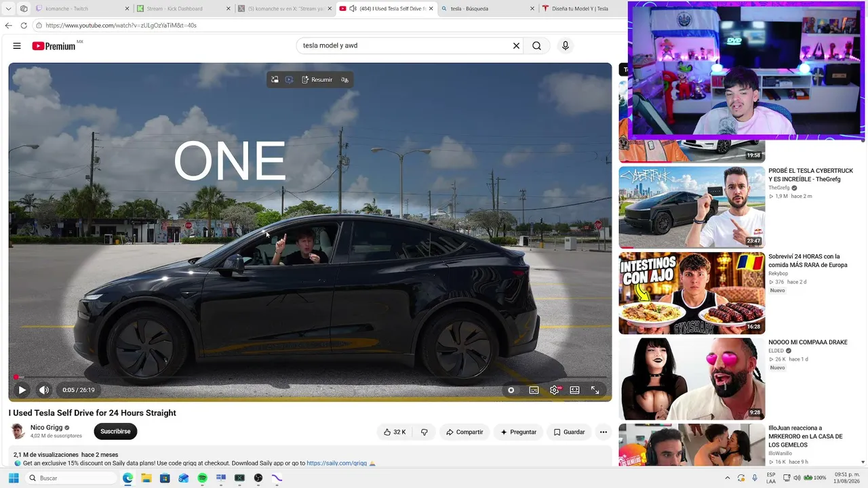
Task: Open the saily.com/grigg link
Action: [336, 463]
